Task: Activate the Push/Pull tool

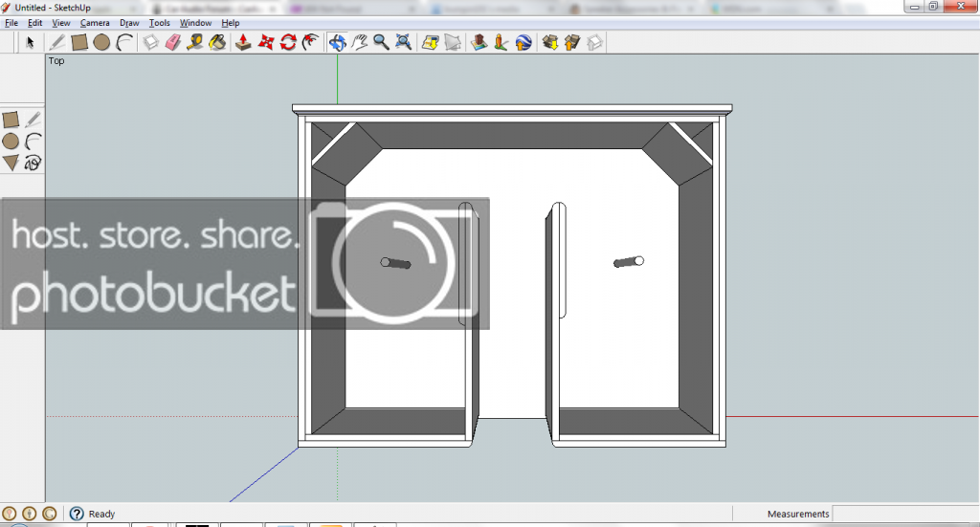Action: pyautogui.click(x=243, y=42)
